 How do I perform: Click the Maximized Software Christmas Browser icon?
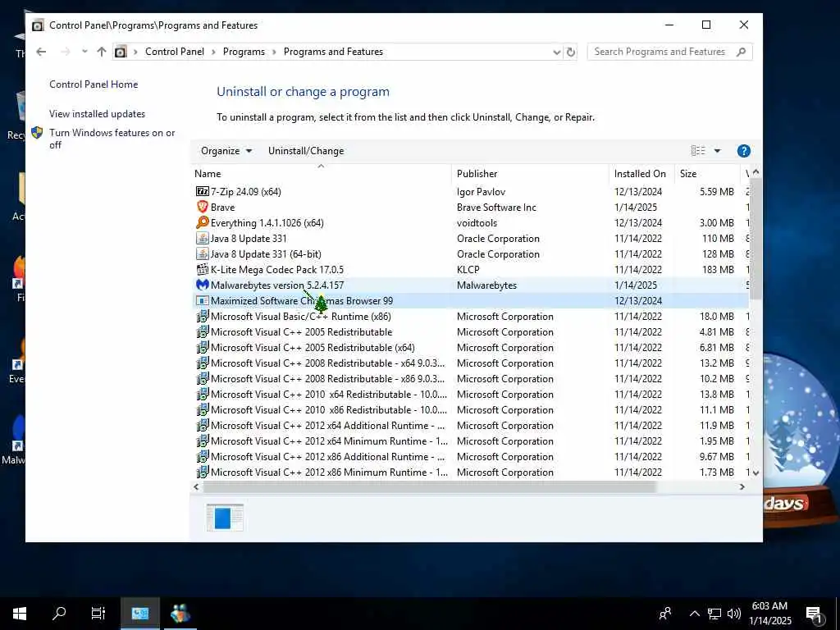click(202, 300)
